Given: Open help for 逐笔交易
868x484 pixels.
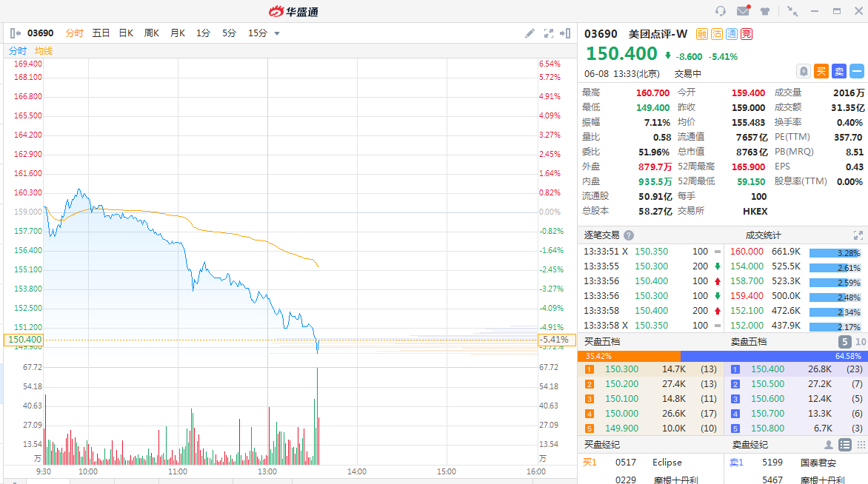Looking at the screenshot, I should pos(629,235).
